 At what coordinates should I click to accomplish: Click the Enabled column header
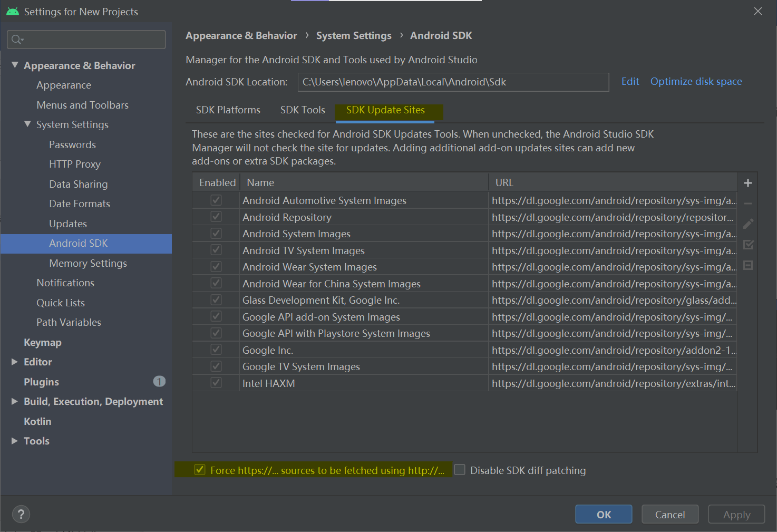[x=217, y=182]
